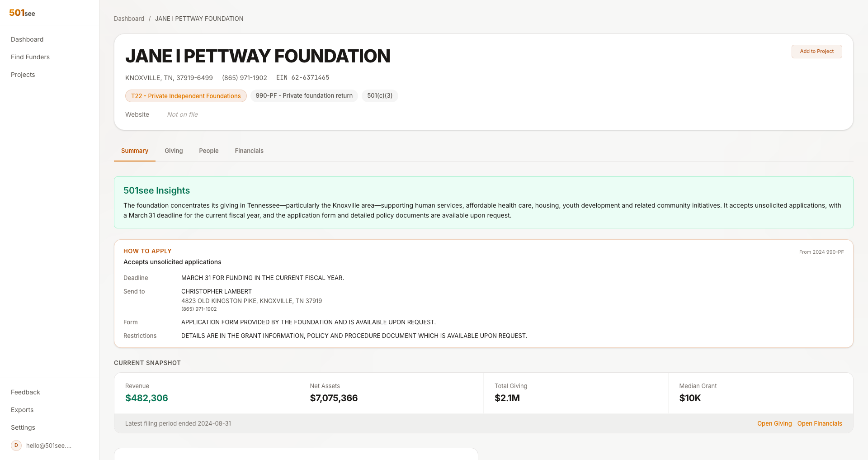Click the EIN 62-6371465 text

[302, 78]
